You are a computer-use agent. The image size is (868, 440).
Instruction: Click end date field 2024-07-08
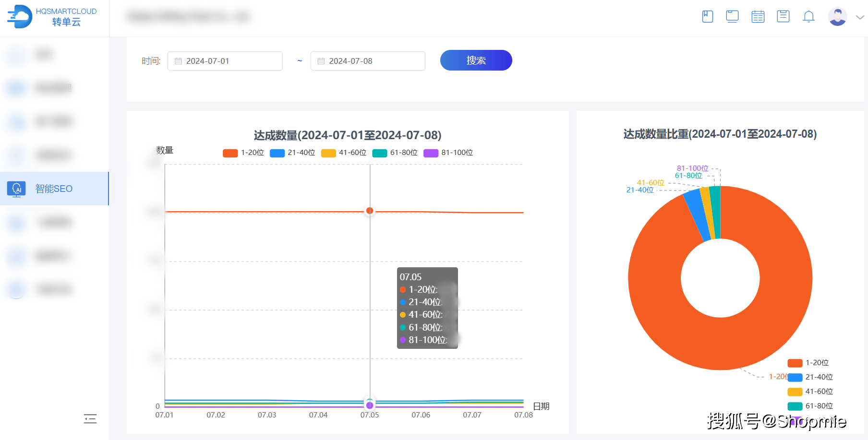[368, 61]
